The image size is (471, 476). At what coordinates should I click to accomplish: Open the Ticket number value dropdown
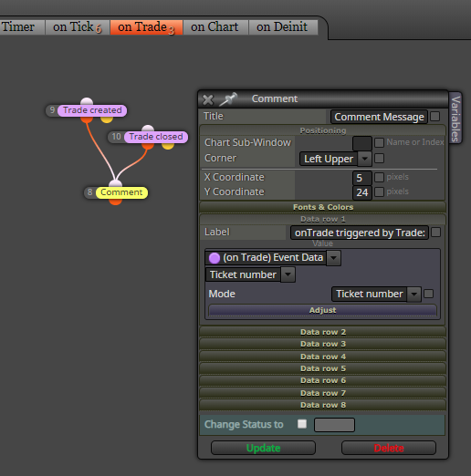250,274
